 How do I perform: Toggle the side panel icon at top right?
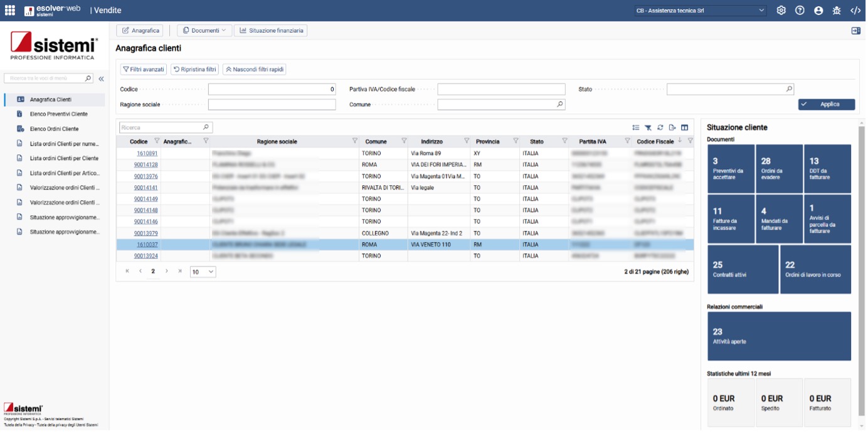[x=855, y=31]
